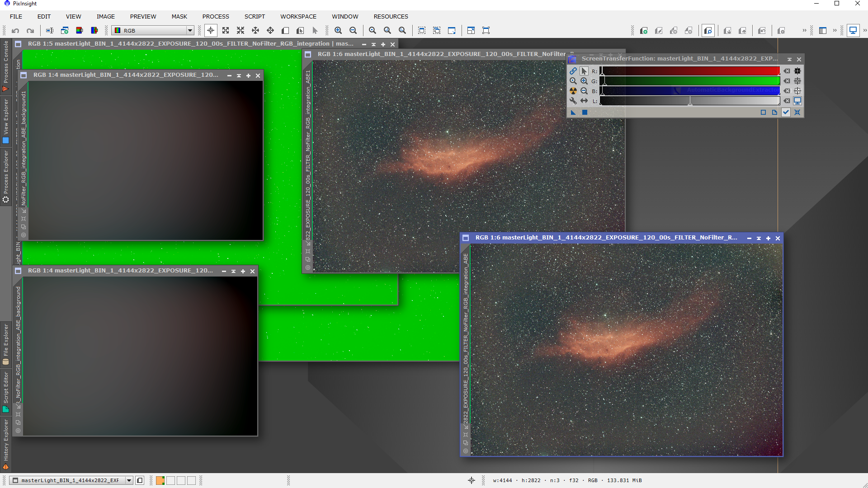Reset the red channel STF values

coord(787,71)
